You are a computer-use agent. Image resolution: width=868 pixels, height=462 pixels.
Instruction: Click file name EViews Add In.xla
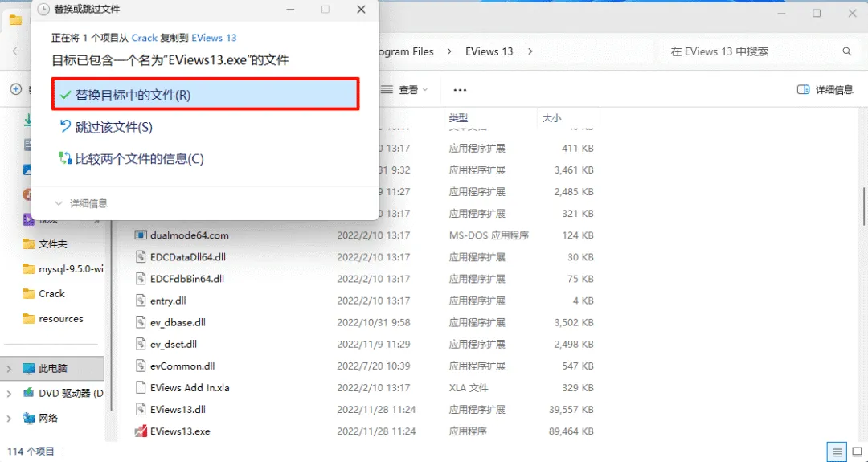[x=190, y=388]
